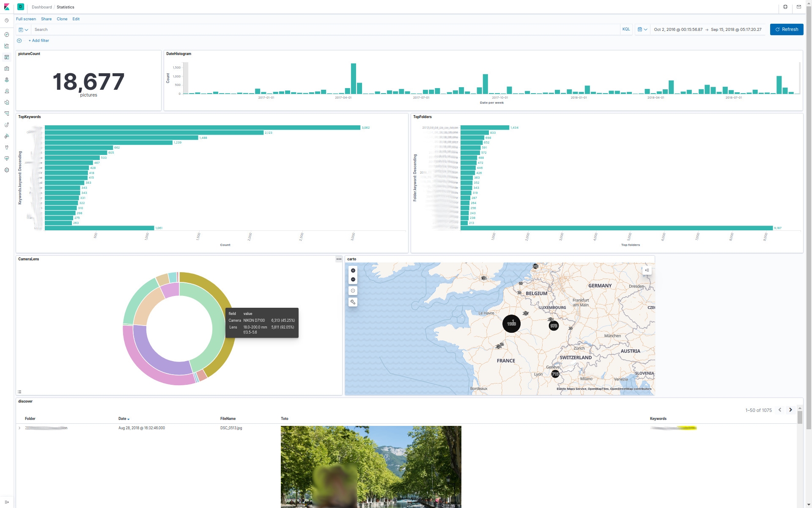Open the saved query dropdown
The image size is (812, 508).
23,30
